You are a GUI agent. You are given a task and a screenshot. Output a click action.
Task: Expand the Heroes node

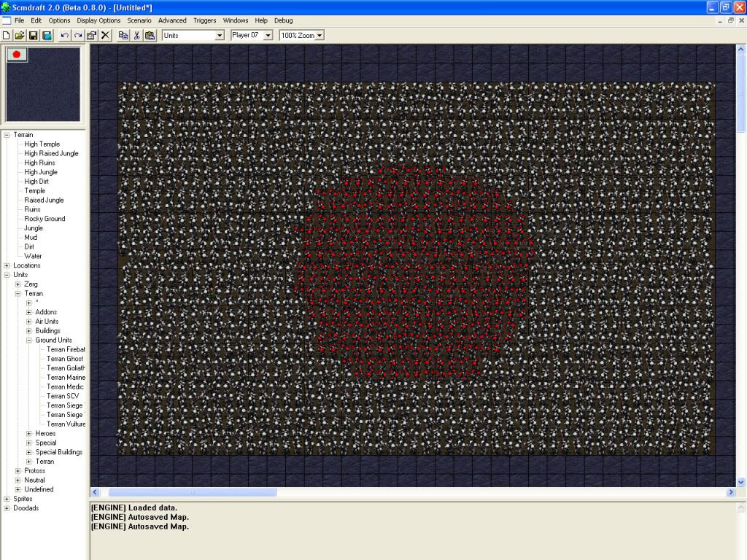29,433
